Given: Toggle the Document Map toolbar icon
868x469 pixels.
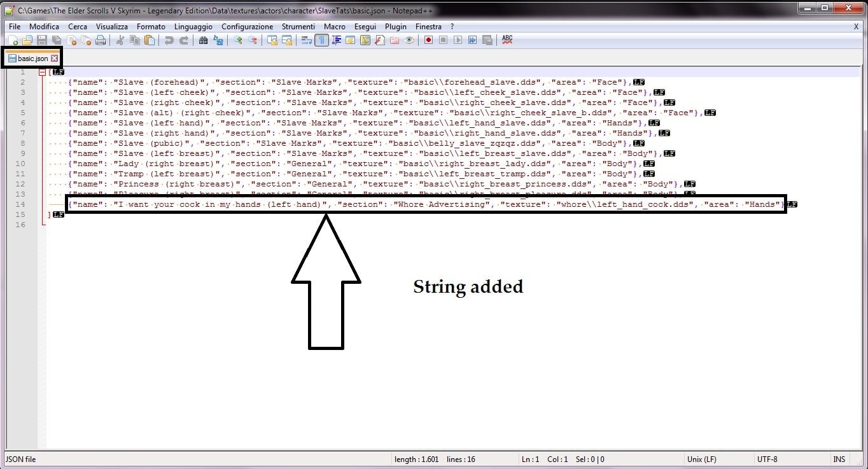Looking at the screenshot, I should (x=365, y=40).
